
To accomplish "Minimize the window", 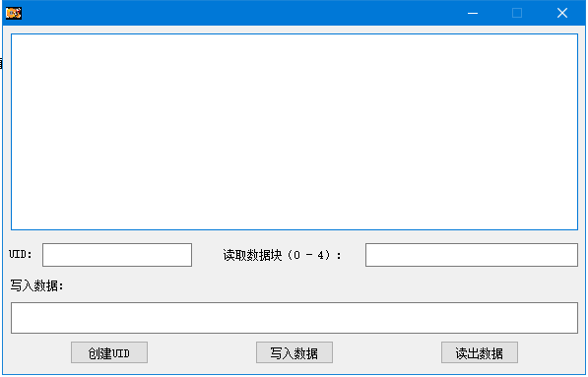I will pos(473,13).
